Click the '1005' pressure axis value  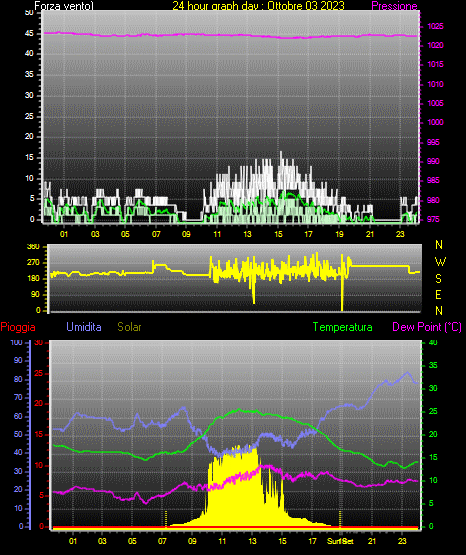pyautogui.click(x=435, y=103)
